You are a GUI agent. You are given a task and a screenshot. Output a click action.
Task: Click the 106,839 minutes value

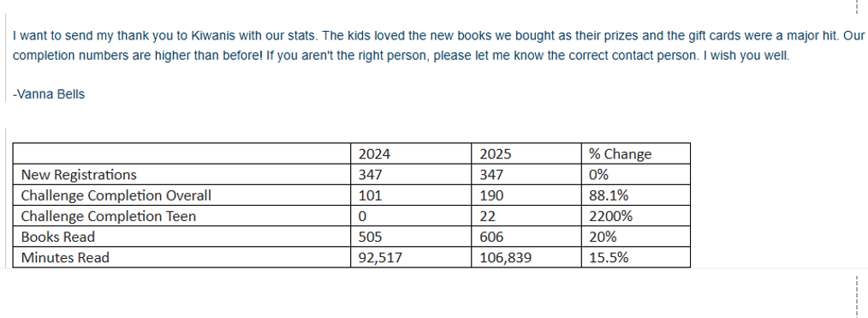526,257
